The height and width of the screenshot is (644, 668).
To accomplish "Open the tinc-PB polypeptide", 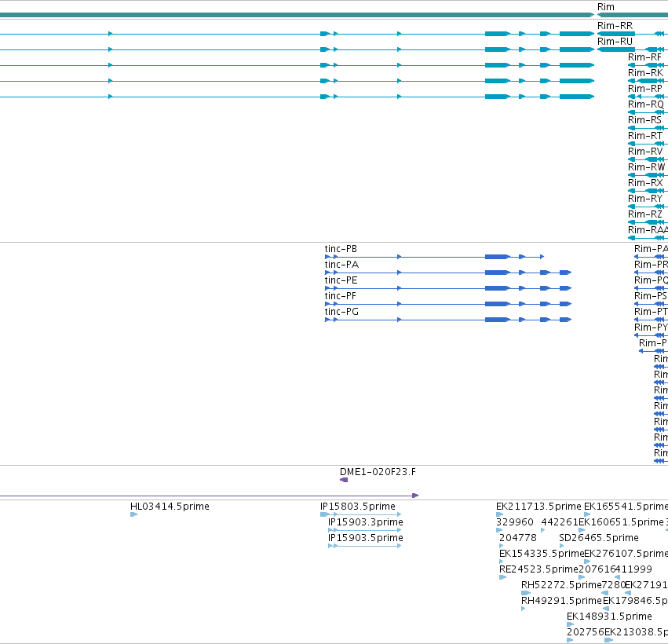I will [x=341, y=249].
